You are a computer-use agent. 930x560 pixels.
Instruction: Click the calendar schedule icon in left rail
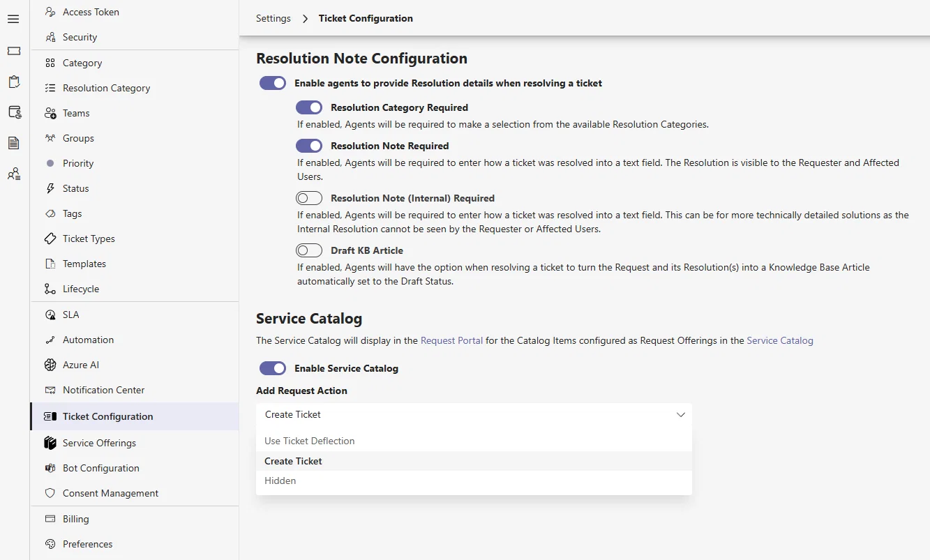(14, 112)
